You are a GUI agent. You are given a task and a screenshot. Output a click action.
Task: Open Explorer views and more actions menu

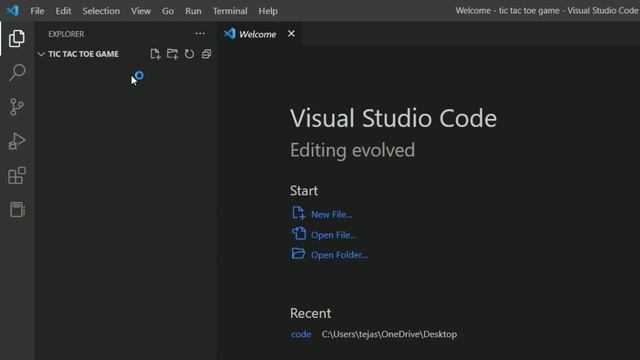(200, 34)
